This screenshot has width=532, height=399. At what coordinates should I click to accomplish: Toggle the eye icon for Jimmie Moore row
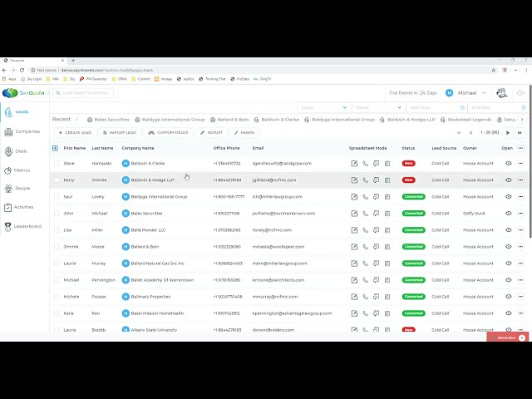[x=508, y=247]
